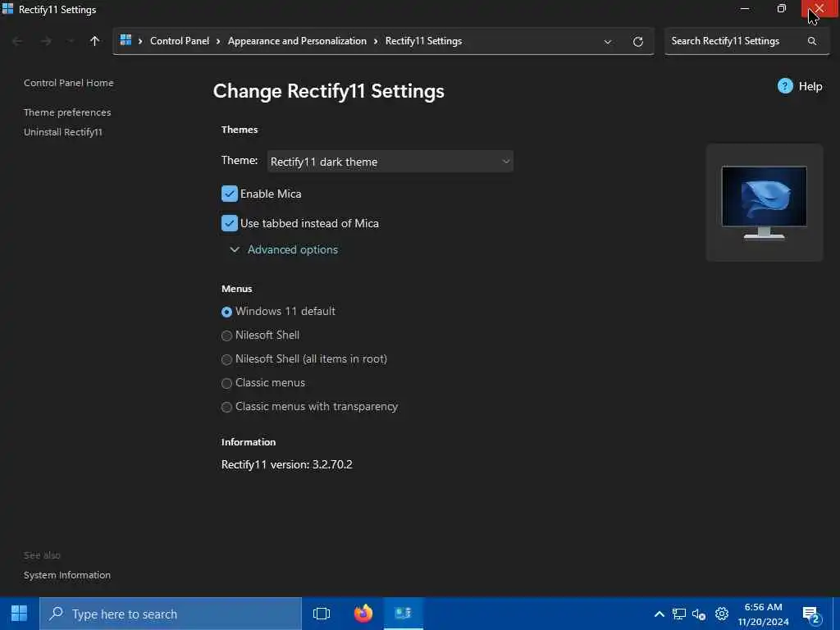840x630 pixels.
Task: Go back using the back arrow
Action: [17, 41]
